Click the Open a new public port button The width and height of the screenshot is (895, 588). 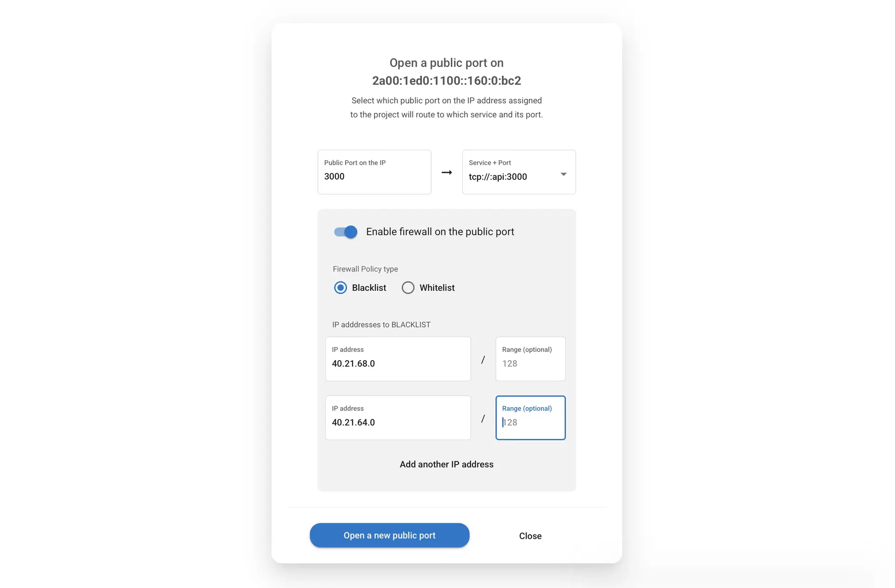click(x=389, y=535)
